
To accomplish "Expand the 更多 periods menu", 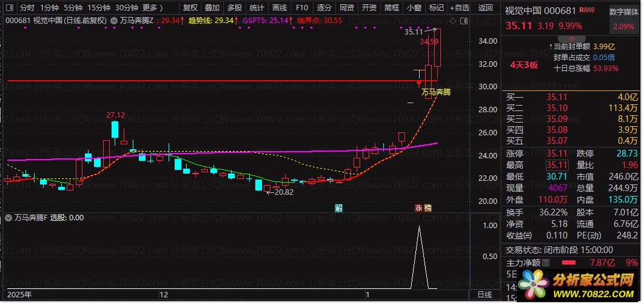I will tap(153, 7).
